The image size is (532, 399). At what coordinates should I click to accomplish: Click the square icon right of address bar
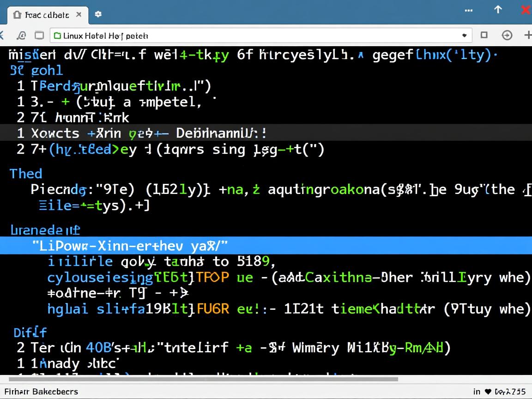tap(484, 35)
